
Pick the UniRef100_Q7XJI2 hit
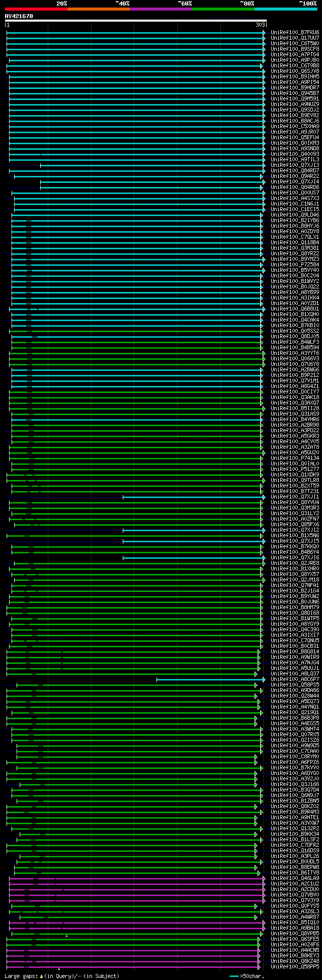click(x=295, y=530)
